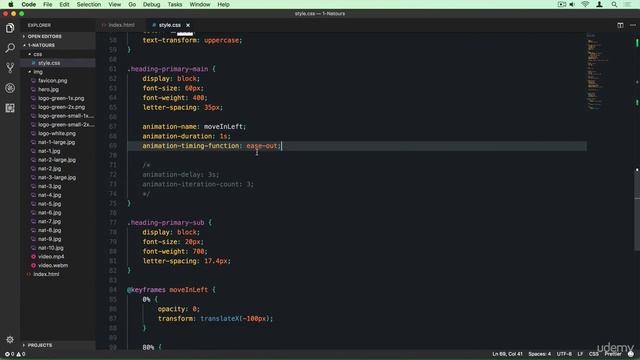Open the Search view in the activity bar
640x360 pixels.
[10, 48]
